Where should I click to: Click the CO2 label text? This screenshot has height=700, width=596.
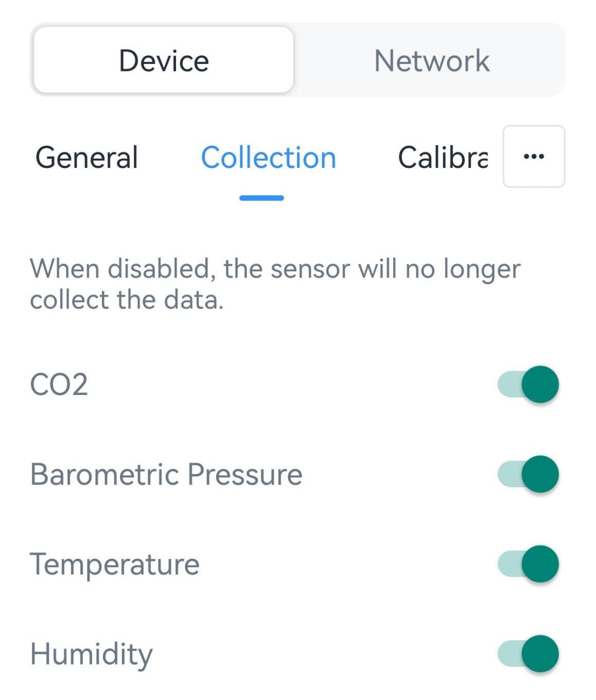point(59,385)
